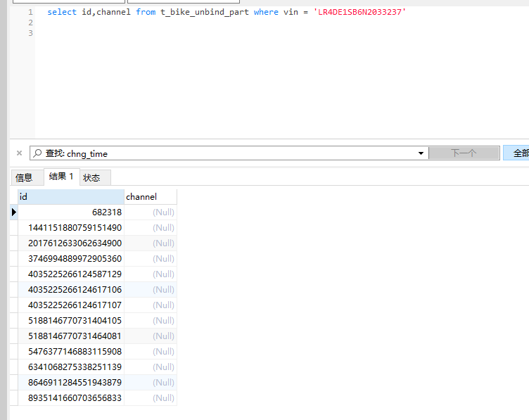
Task: Select the 结果 1 tab
Action: 61,177
